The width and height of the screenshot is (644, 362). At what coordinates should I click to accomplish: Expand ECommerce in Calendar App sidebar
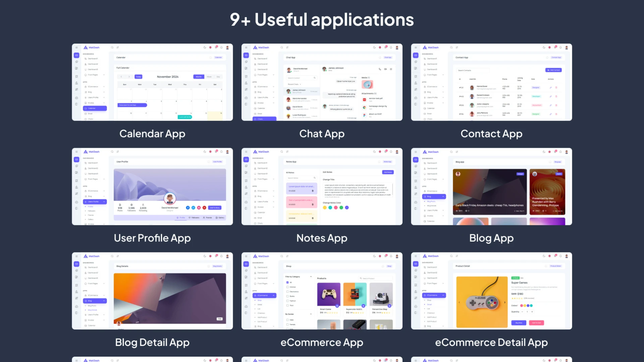coord(104,87)
